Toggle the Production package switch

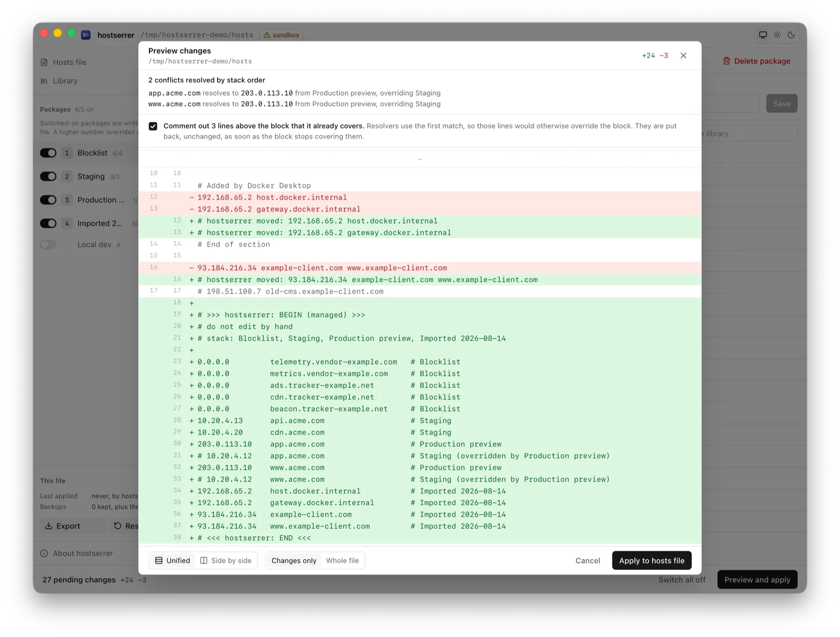point(48,200)
